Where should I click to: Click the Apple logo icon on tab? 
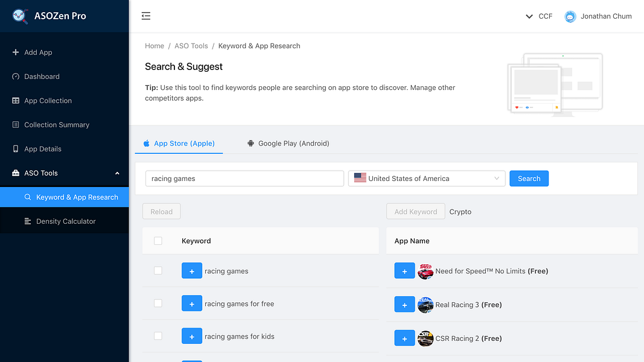coord(146,143)
